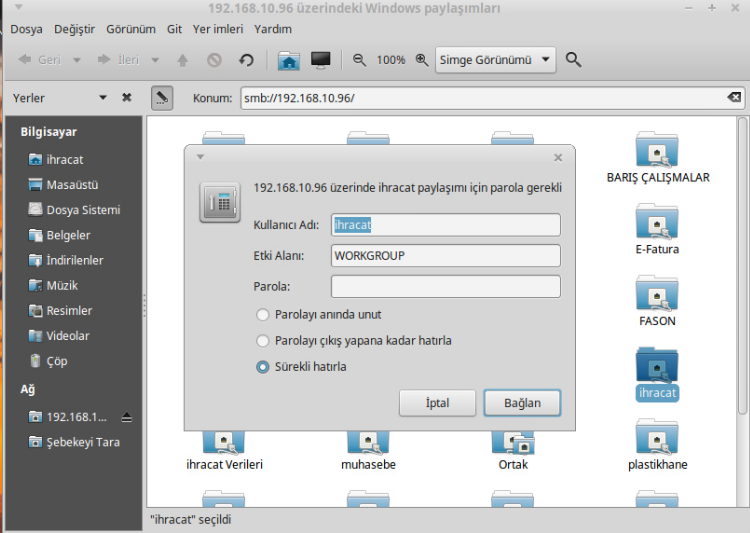Go back with the Geri arrow
This screenshot has width=750, height=533.
coord(40,60)
